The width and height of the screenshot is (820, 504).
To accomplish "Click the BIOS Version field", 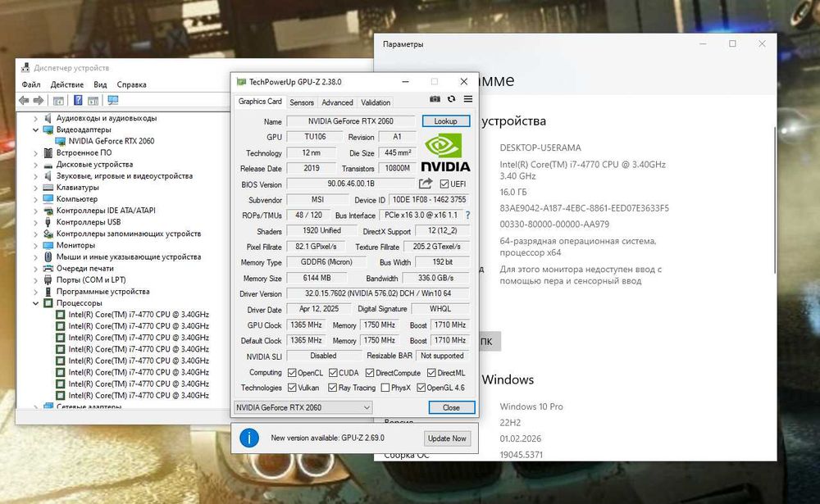I will click(x=351, y=184).
